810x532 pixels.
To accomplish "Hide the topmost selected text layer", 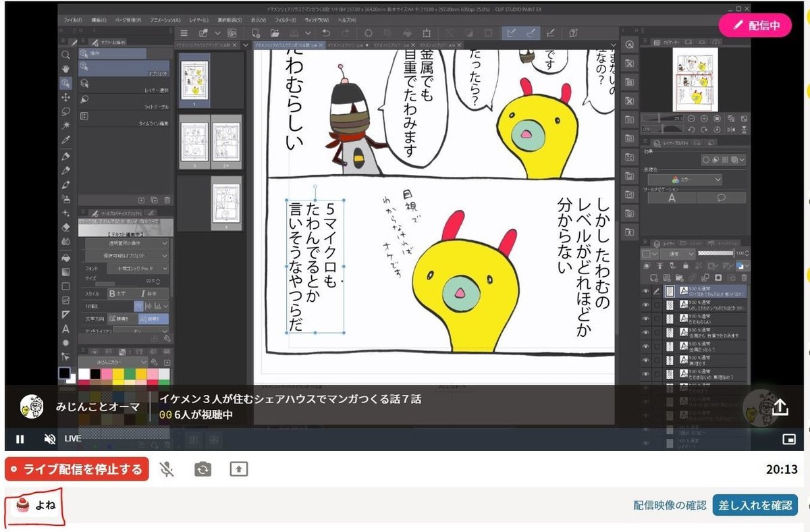I will [645, 292].
